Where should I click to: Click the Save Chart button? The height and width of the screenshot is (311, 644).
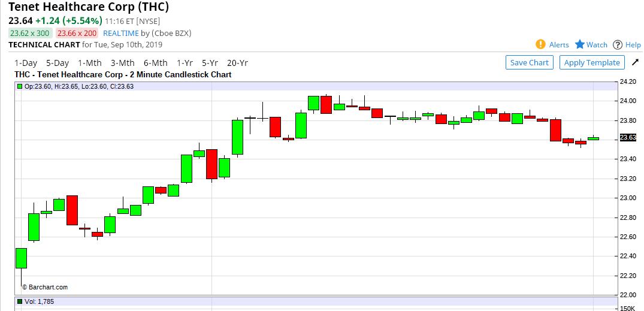click(530, 62)
